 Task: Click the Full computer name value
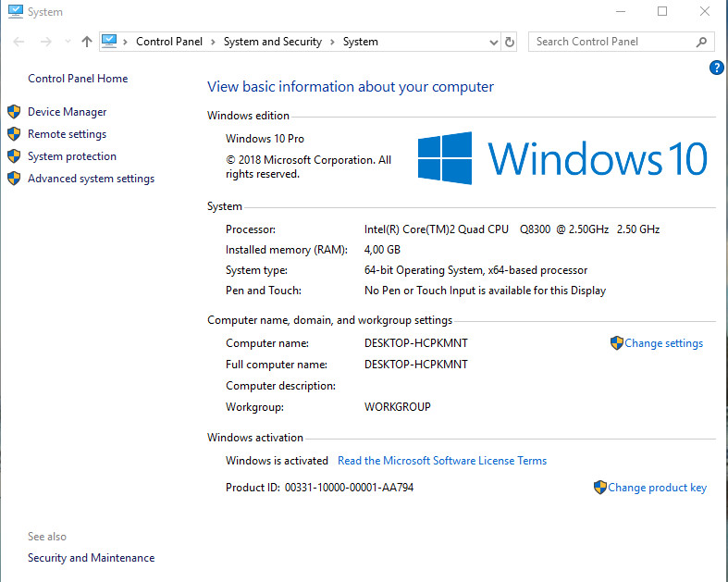416,365
